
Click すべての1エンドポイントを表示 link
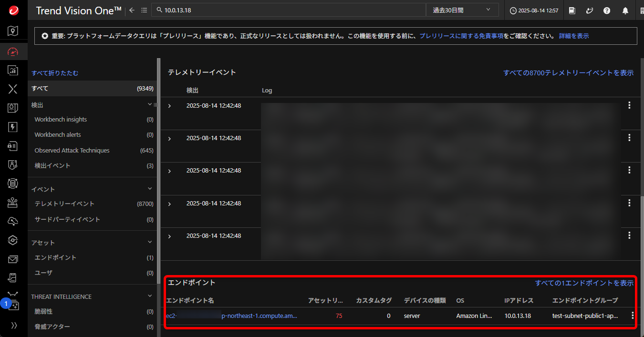(x=584, y=283)
